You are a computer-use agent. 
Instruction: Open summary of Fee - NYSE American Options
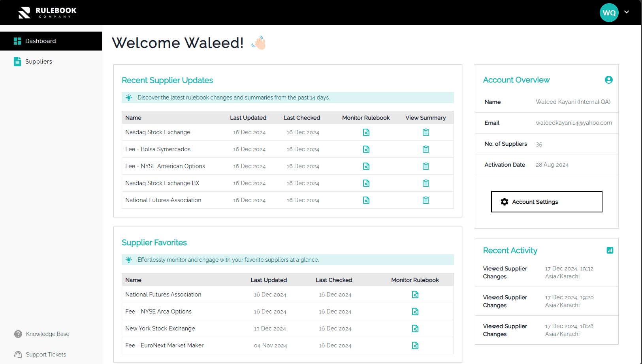(x=425, y=166)
